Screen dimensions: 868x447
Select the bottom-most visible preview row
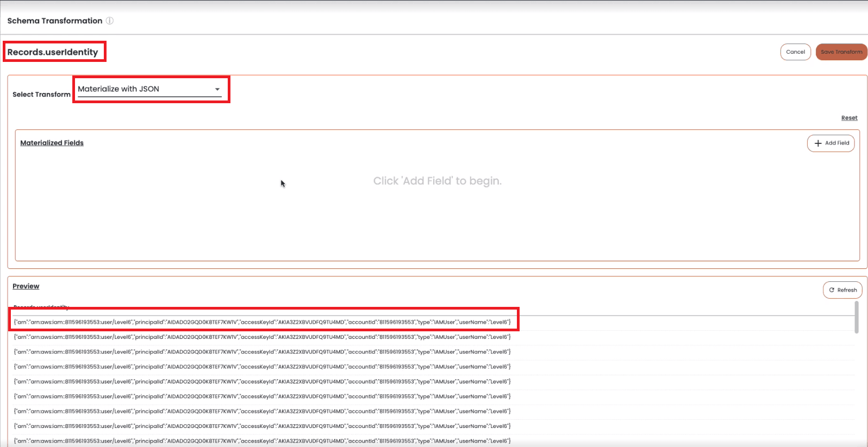pos(262,441)
